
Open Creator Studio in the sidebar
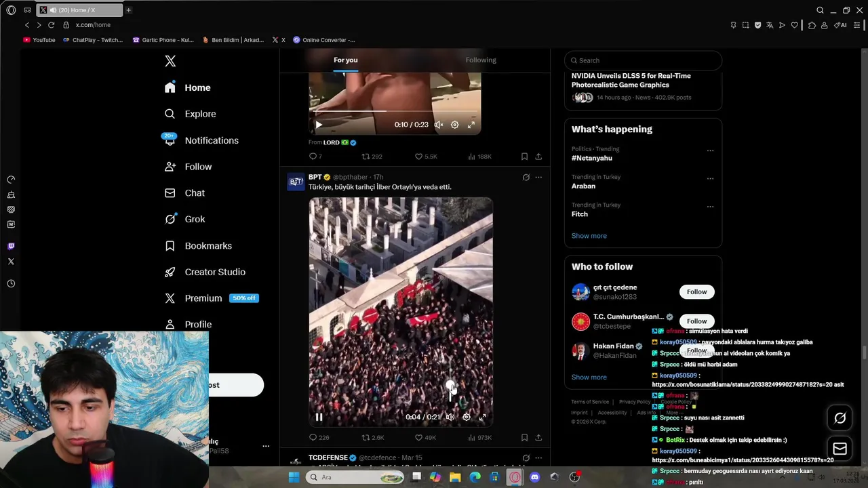pyautogui.click(x=205, y=272)
